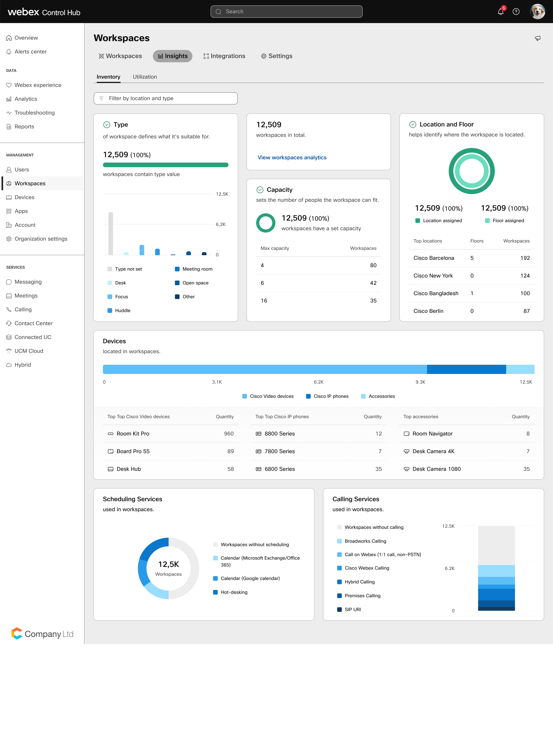Open the help question mark icon
Image resolution: width=553 pixels, height=756 pixels.
pyautogui.click(x=516, y=11)
